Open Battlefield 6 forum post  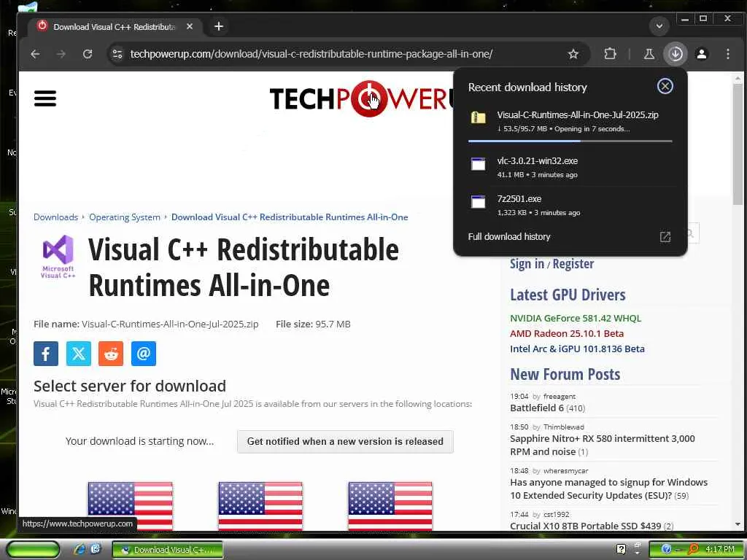(x=537, y=408)
